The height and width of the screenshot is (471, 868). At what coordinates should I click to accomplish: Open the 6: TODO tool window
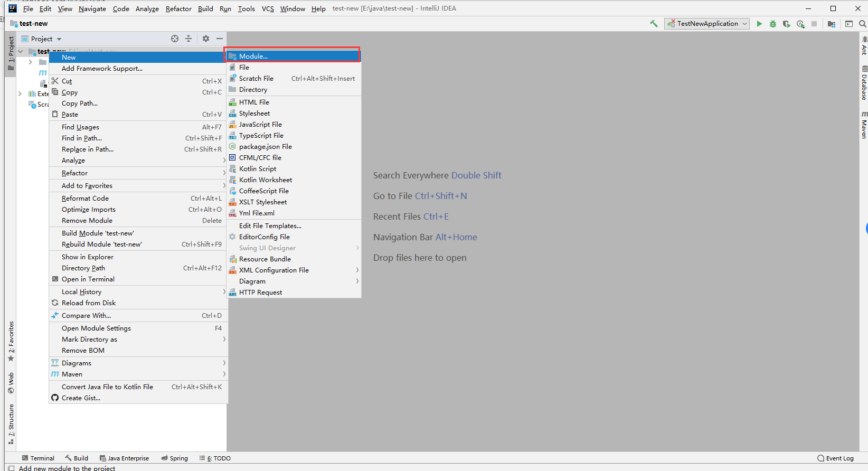(215, 458)
